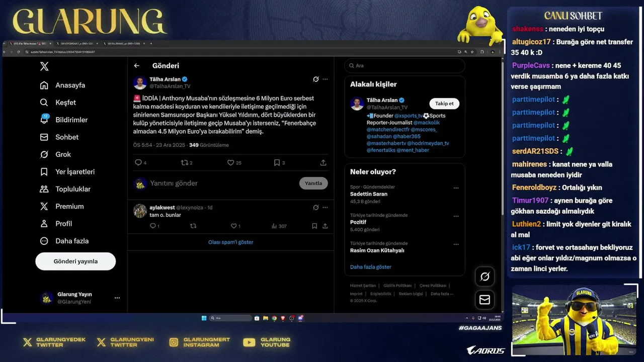This screenshot has width=644, height=362.
Task: Click Grok icon on aylakwest's reply
Action: [315, 207]
